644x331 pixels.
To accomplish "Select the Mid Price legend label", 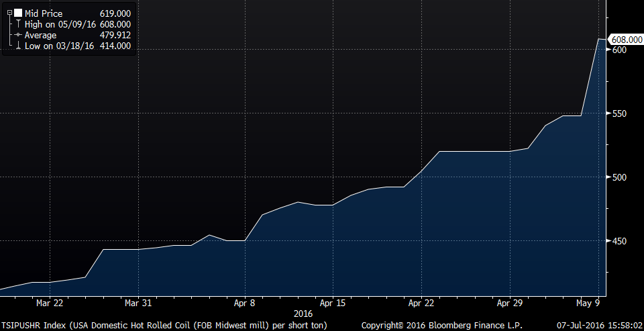I will (44, 13).
